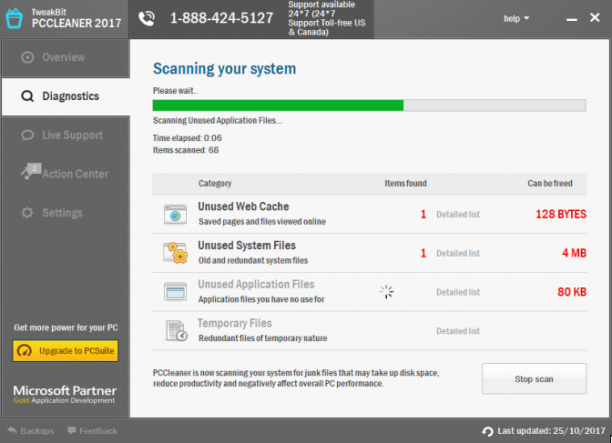Click the Diagnostics magnifier icon
This screenshot has width=612, height=443.
27,96
